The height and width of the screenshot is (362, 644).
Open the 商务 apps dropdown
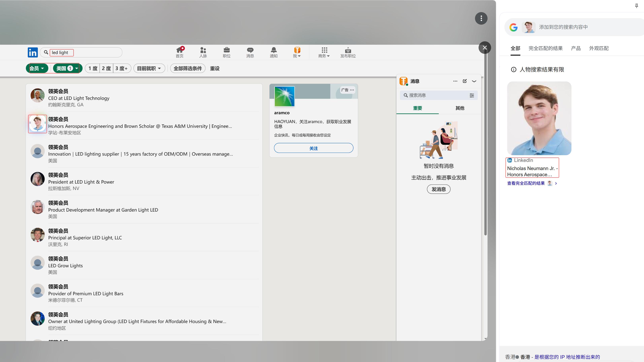324,52
